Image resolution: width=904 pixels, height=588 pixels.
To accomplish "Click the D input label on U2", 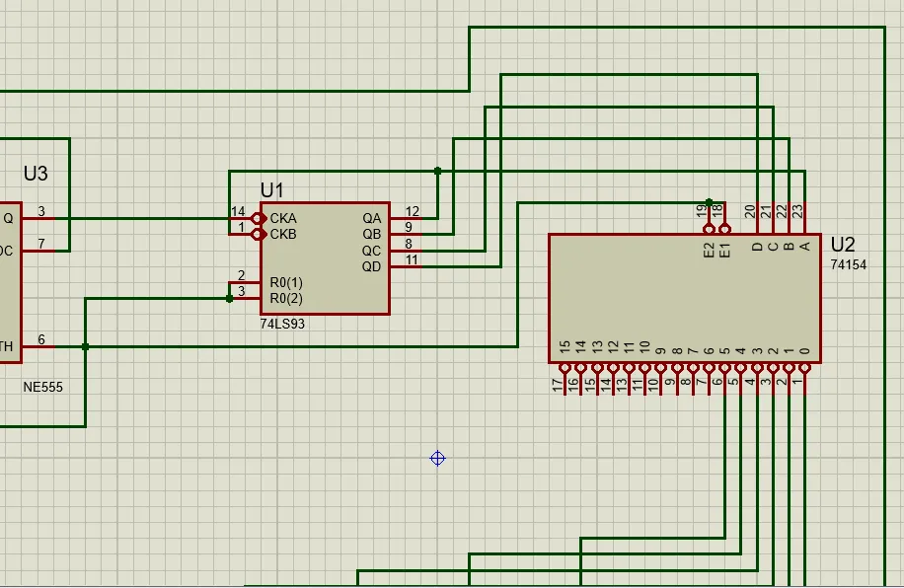I will (757, 247).
